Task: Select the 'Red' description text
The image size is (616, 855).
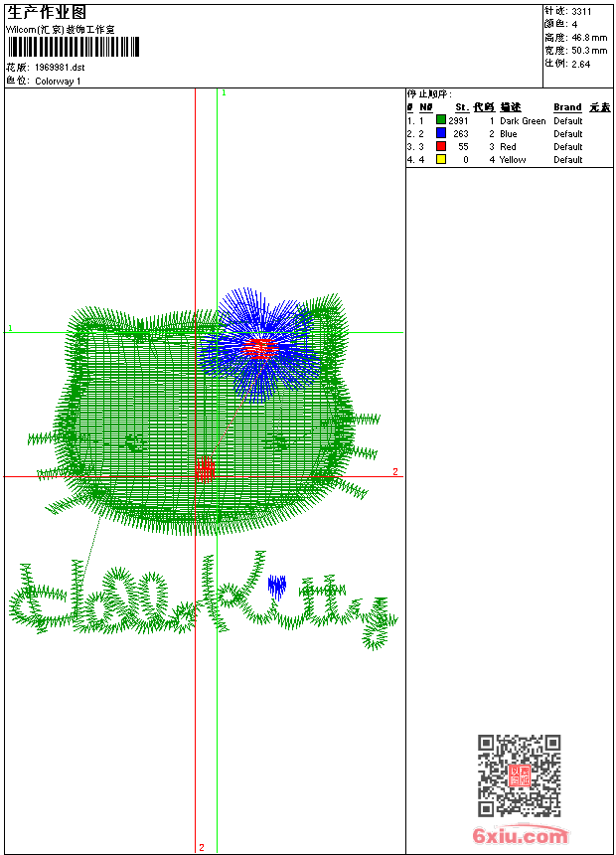Action: point(508,147)
